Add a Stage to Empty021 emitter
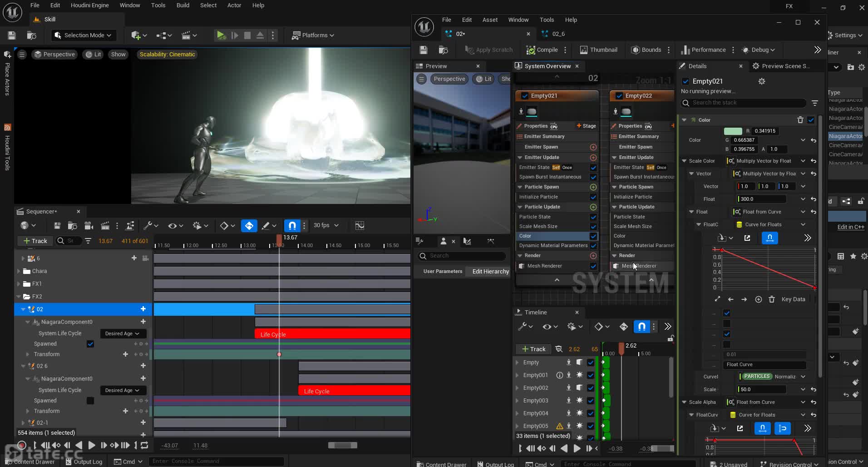The image size is (868, 467). (586, 126)
